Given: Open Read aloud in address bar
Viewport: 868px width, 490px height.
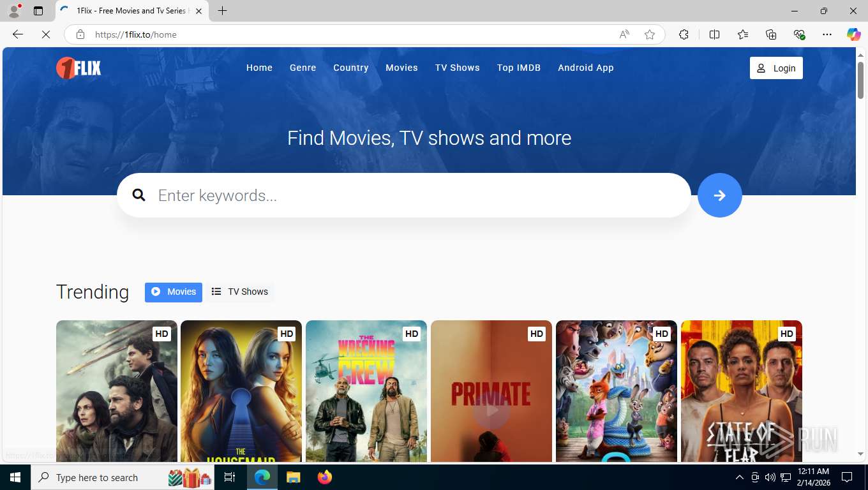Looking at the screenshot, I should (x=624, y=34).
